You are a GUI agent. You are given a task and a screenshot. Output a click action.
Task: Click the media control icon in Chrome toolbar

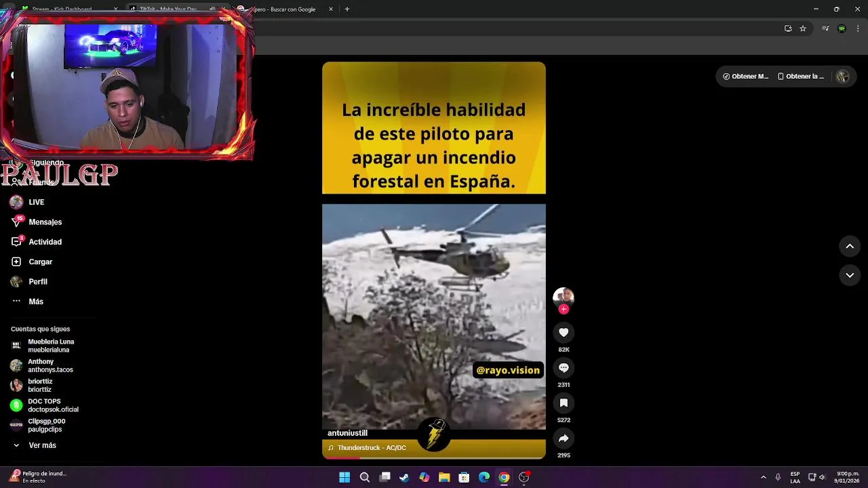825,28
